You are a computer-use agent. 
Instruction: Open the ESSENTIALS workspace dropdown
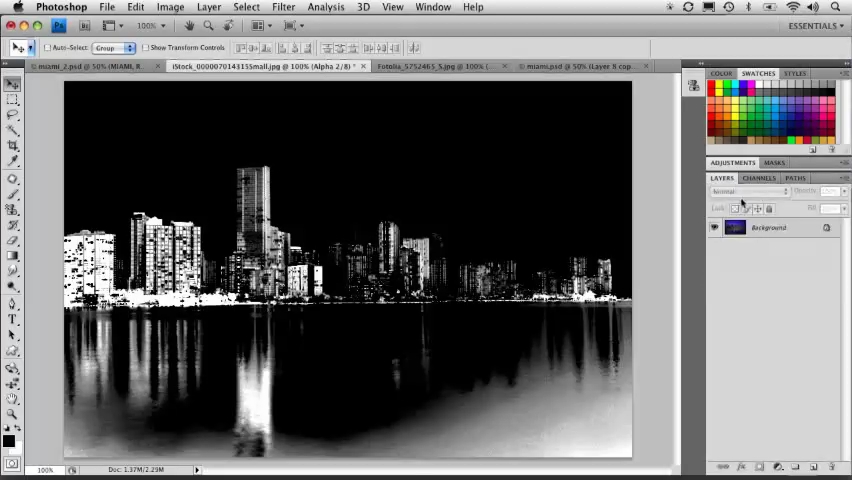(816, 26)
